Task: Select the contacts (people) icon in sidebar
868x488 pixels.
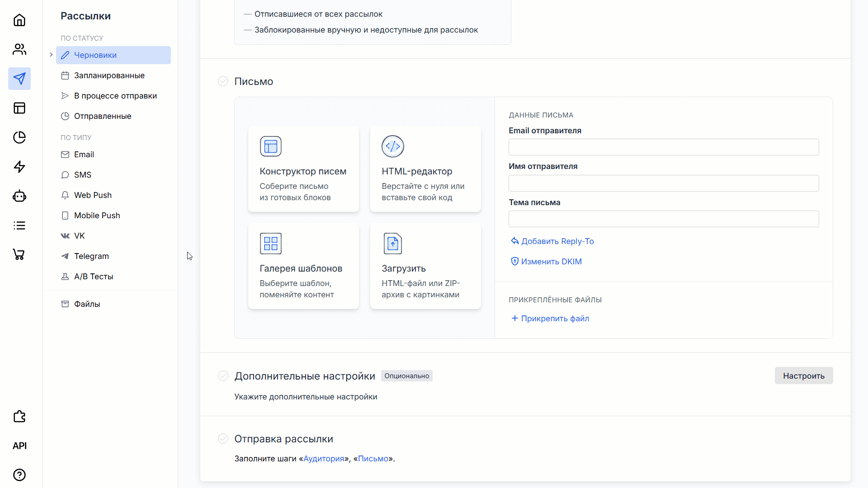Action: coord(19,49)
